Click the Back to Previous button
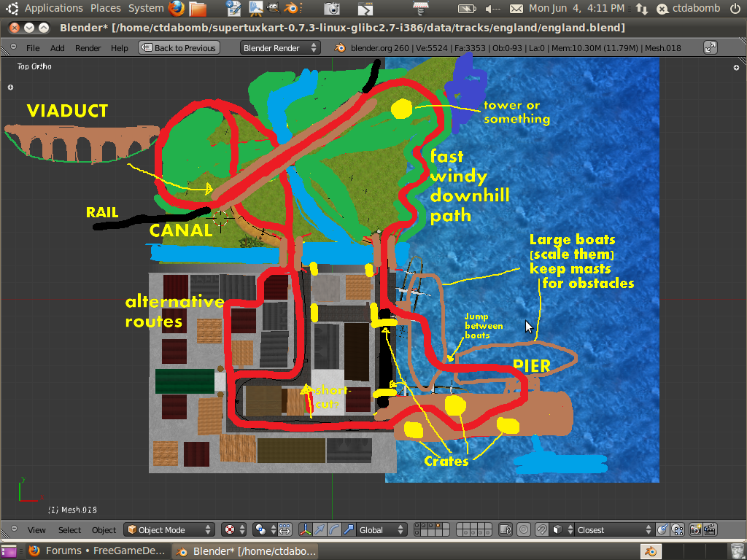The height and width of the screenshot is (560, 747). 179,48
